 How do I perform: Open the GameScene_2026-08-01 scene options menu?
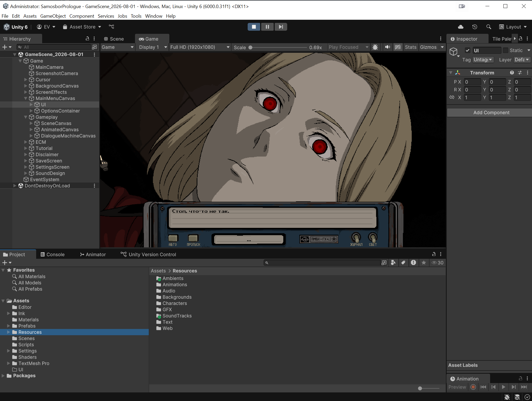pyautogui.click(x=94, y=54)
